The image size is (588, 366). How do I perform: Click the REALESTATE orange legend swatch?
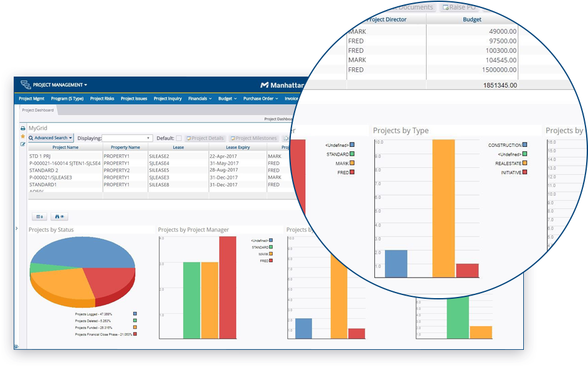[x=525, y=163]
